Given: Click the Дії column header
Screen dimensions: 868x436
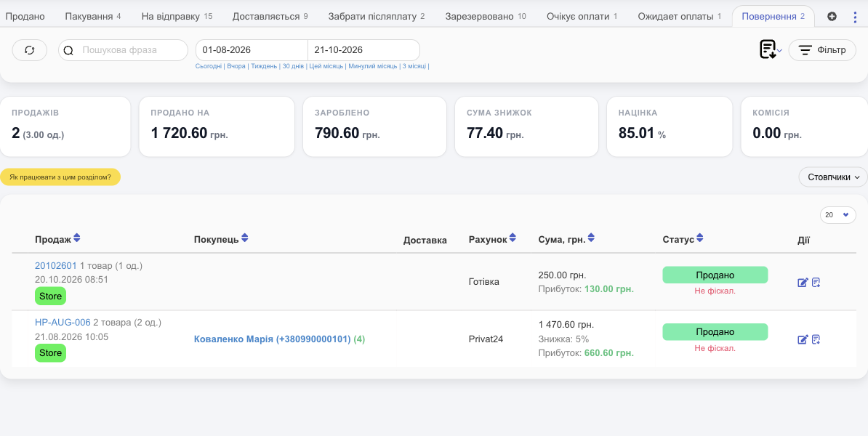Looking at the screenshot, I should click(x=803, y=240).
